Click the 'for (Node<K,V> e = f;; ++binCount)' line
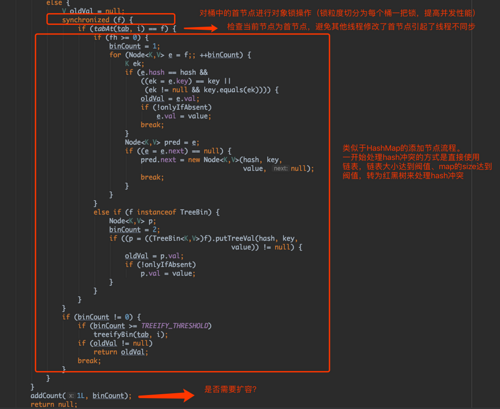The width and height of the screenshot is (500, 409). coord(180,55)
